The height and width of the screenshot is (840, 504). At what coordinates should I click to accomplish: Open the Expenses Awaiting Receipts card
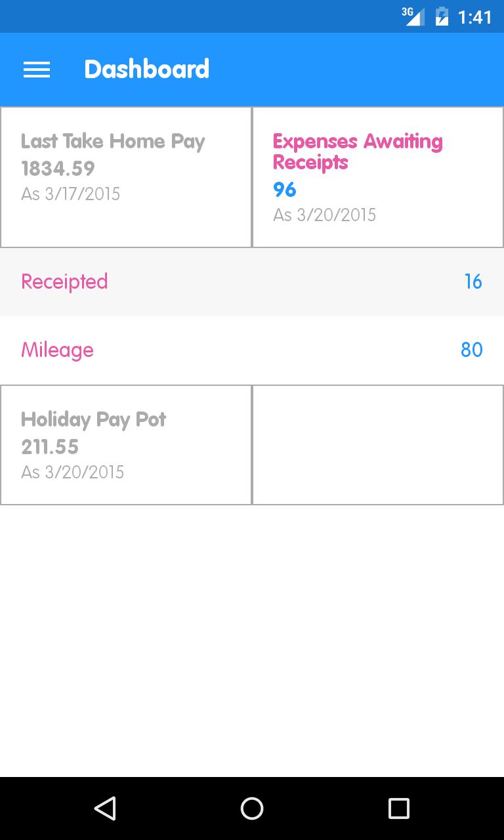point(378,177)
